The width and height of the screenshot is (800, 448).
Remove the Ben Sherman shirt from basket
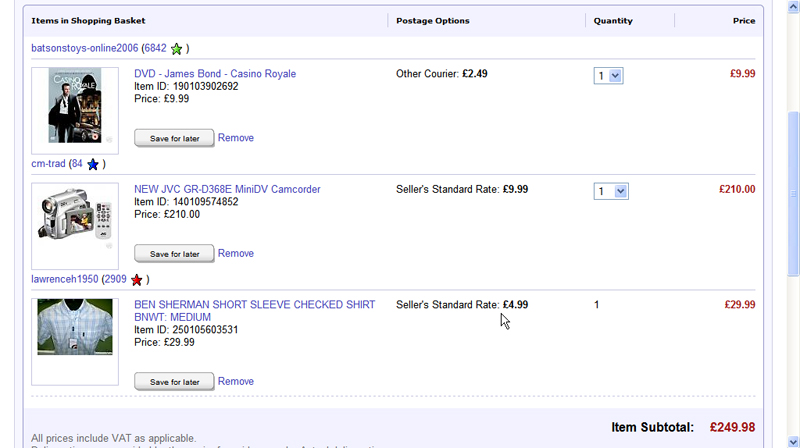coord(236,381)
